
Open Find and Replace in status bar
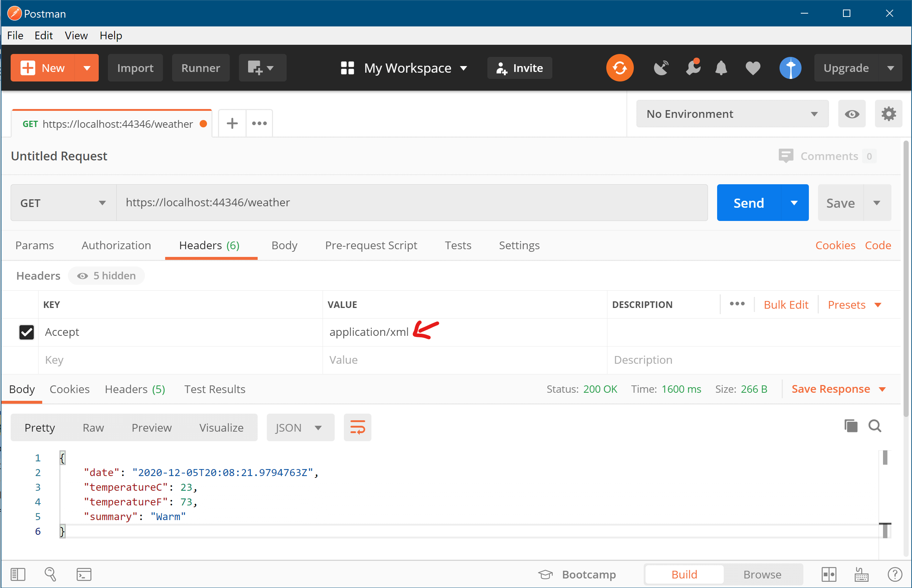pos(50,574)
